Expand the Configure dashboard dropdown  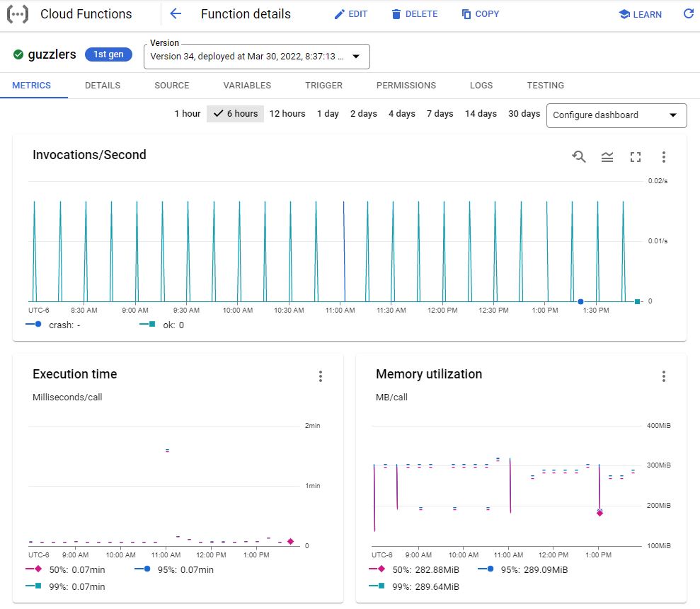click(616, 115)
